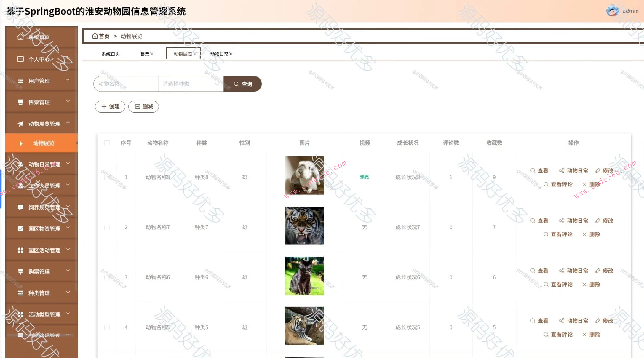Select the 用户管理 sidebar icon

[x=20, y=81]
